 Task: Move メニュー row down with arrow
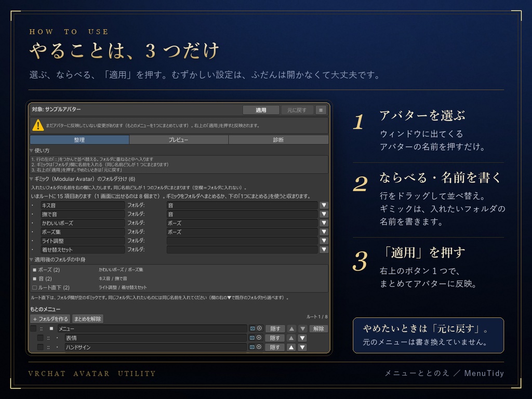click(303, 329)
